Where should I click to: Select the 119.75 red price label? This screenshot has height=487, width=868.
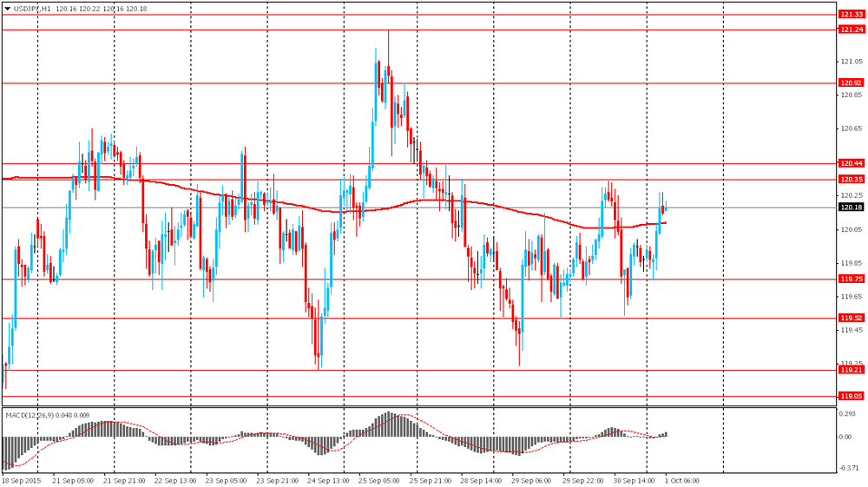tap(852, 279)
